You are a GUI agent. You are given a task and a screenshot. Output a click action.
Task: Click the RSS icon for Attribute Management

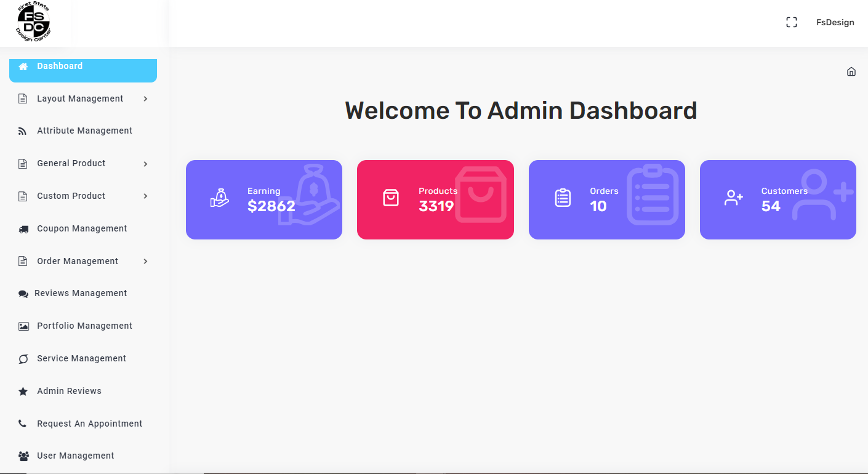click(23, 131)
